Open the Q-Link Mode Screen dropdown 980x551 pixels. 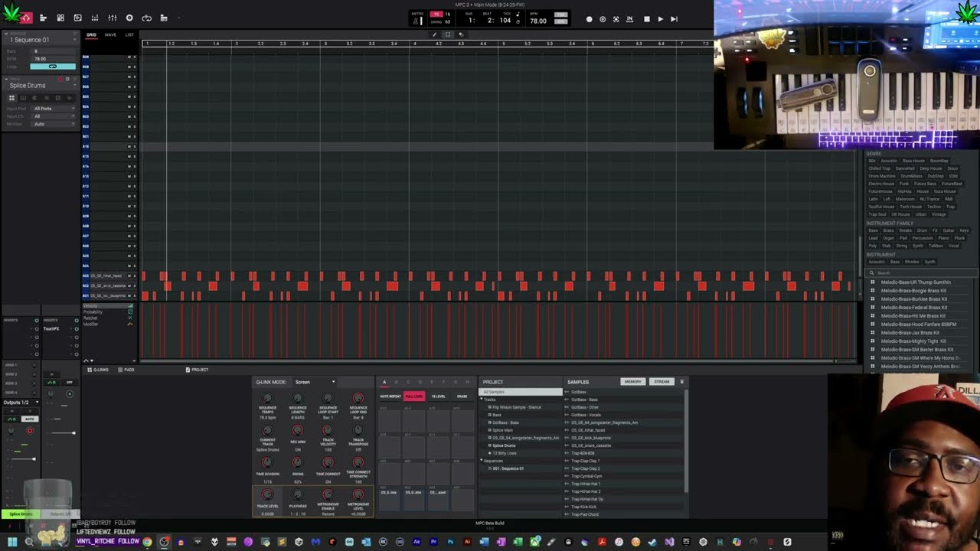(x=315, y=382)
